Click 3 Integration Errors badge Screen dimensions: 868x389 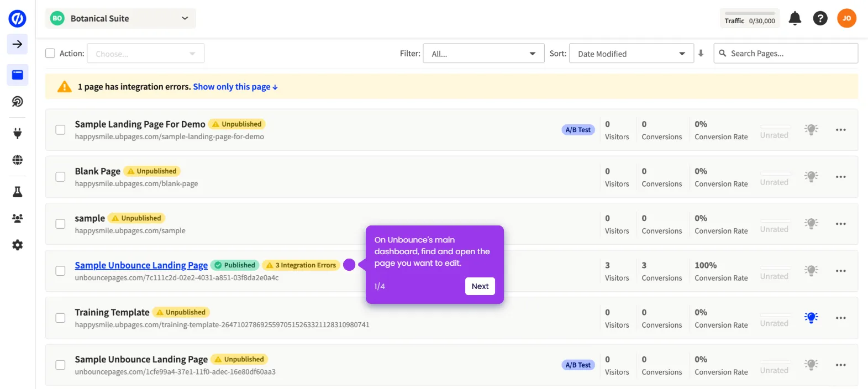[x=301, y=265]
